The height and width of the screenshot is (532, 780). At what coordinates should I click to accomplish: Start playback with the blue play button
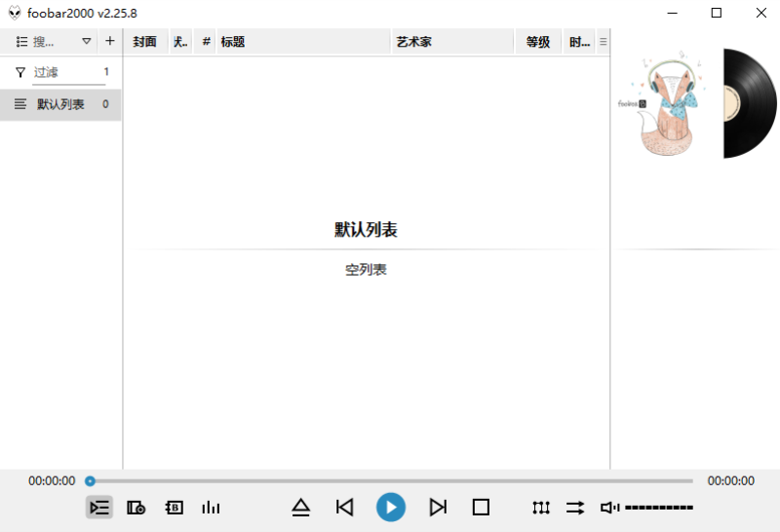coord(391,507)
